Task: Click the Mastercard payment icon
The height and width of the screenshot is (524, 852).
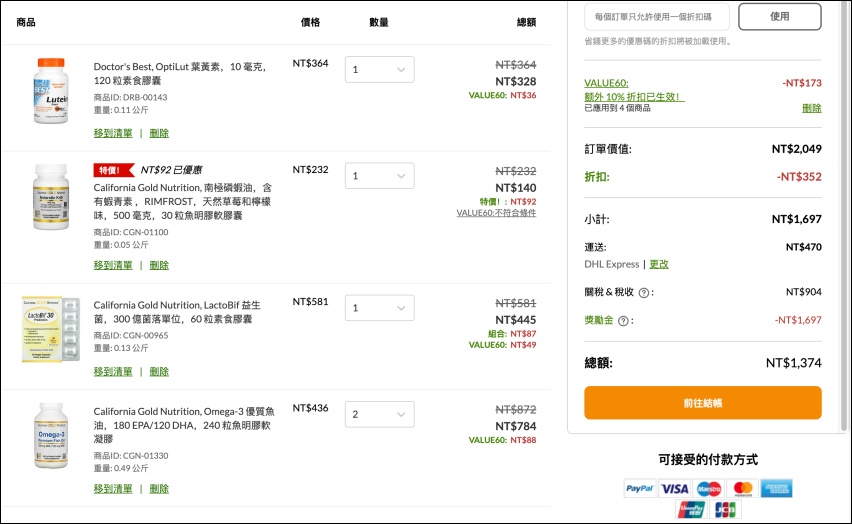Action: pos(742,488)
